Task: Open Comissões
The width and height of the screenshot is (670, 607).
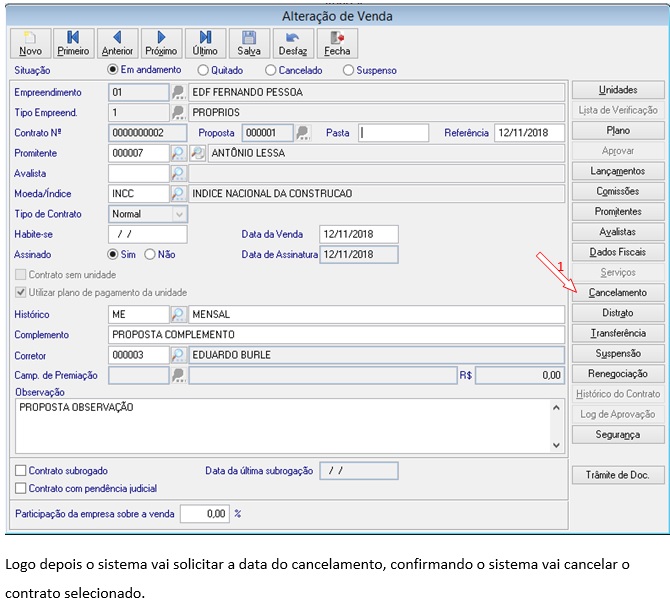Action: 618,191
